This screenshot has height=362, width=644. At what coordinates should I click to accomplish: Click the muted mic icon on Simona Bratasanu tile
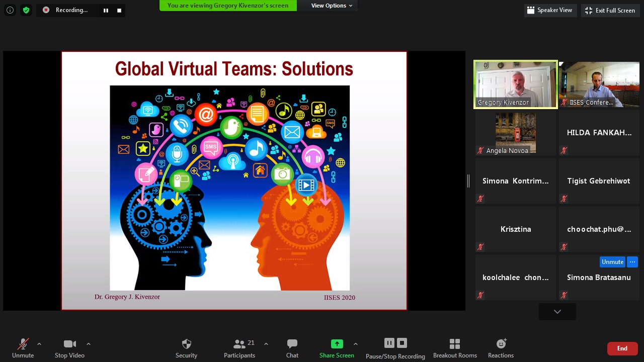[563, 295]
